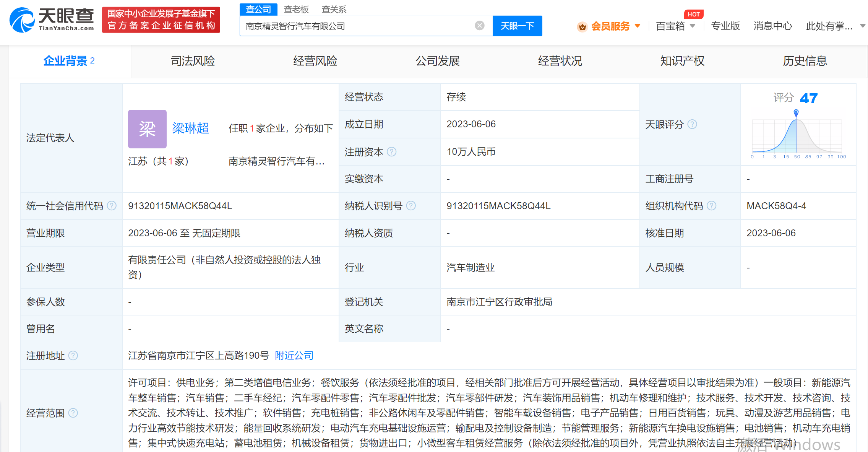
Task: Click the 天眼一下 search button
Action: point(517,26)
